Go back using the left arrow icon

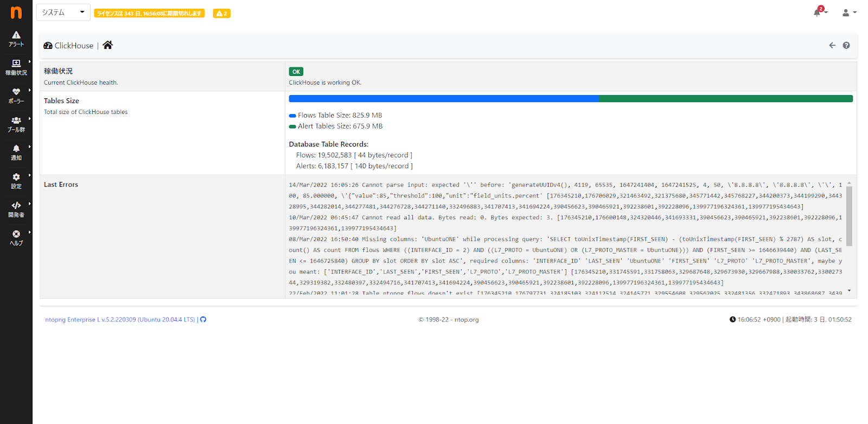[832, 46]
